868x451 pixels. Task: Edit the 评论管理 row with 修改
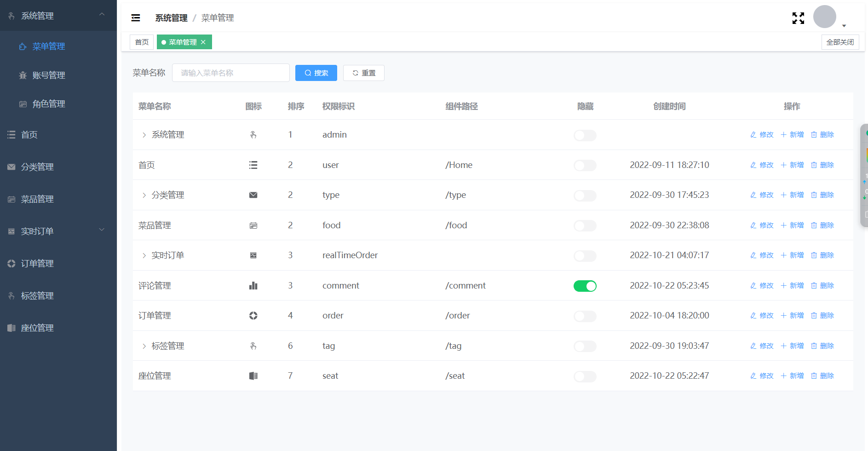point(762,286)
